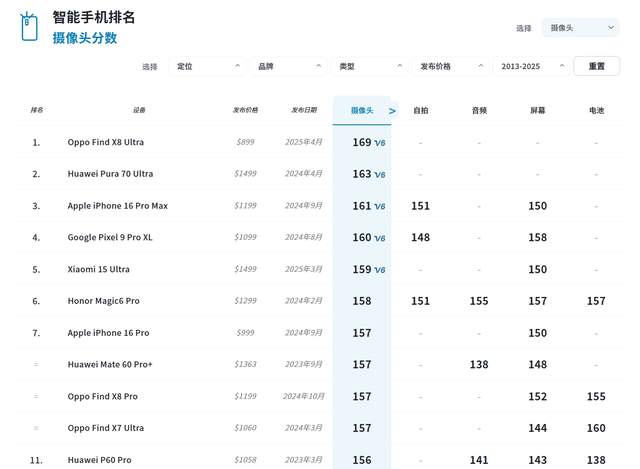Expand the 定位 filter dropdown

point(208,66)
